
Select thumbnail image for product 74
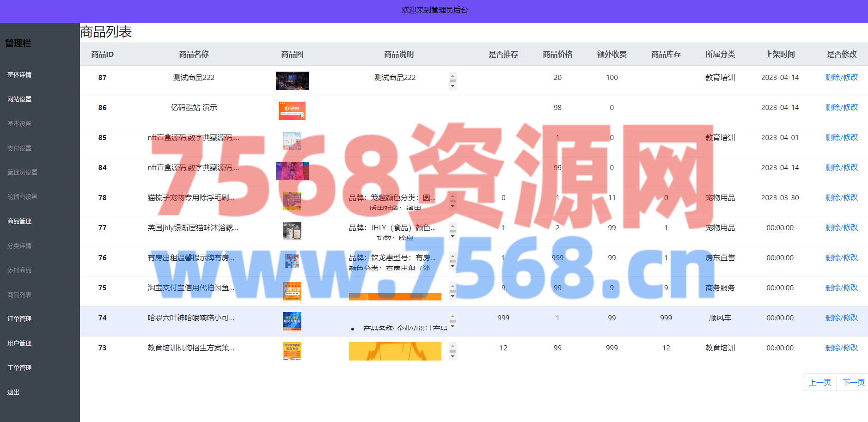292,321
